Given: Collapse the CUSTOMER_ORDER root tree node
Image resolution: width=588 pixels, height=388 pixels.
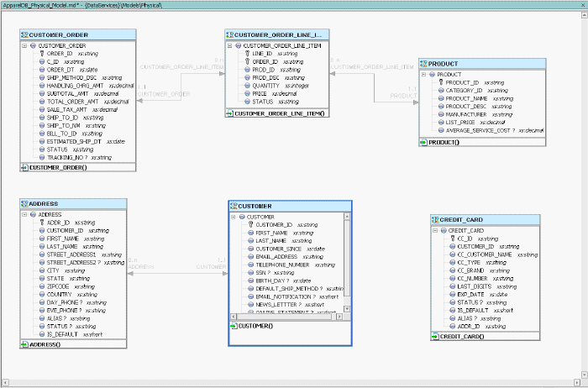Looking at the screenshot, I should (24, 45).
